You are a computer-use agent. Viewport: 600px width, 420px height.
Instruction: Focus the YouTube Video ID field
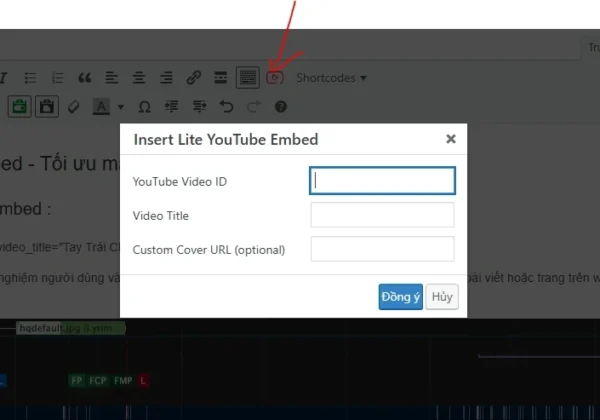tap(382, 181)
